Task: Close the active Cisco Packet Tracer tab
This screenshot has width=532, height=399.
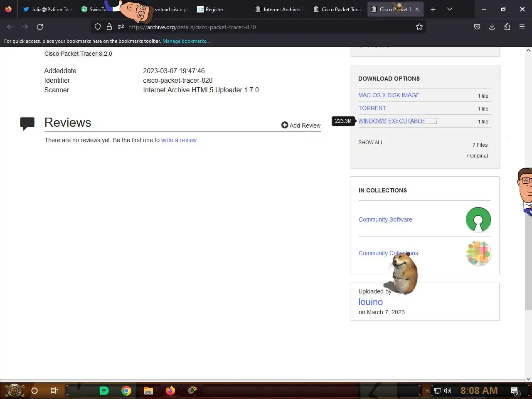Action: click(x=417, y=9)
